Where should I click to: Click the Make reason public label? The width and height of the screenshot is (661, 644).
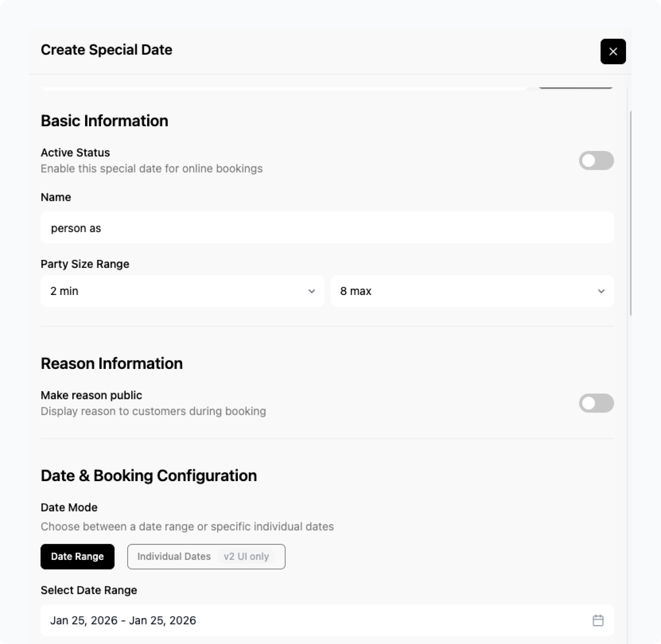pos(91,395)
